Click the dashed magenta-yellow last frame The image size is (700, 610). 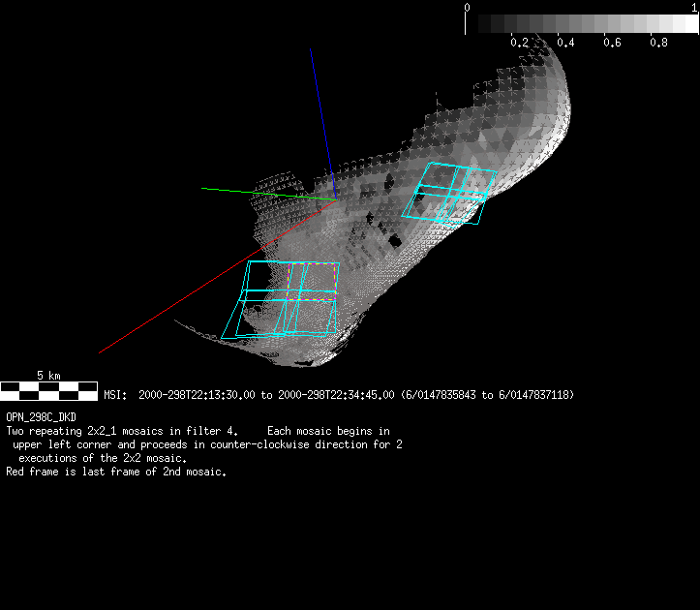[312, 282]
